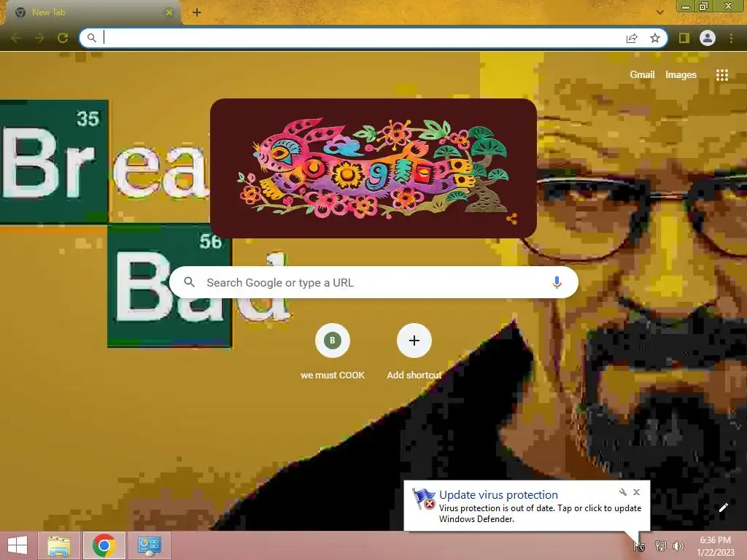Image resolution: width=747 pixels, height=560 pixels.
Task: Open the new tab plus button
Action: (197, 12)
